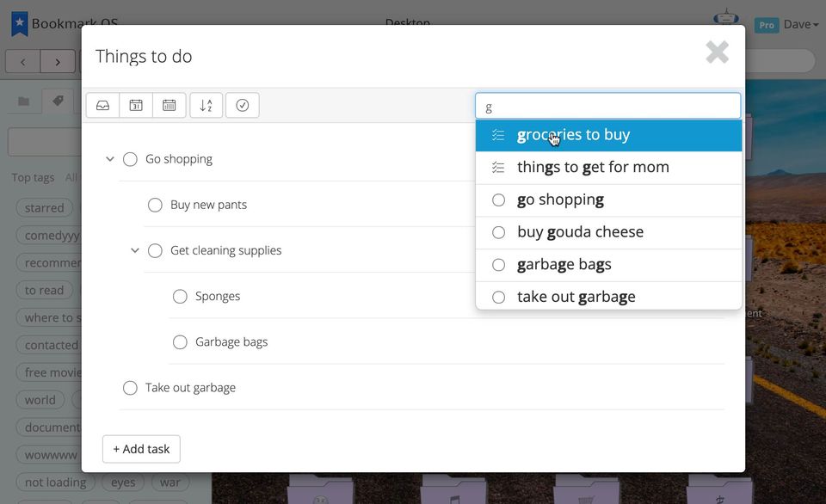Click the search field containing 'g'

608,107
